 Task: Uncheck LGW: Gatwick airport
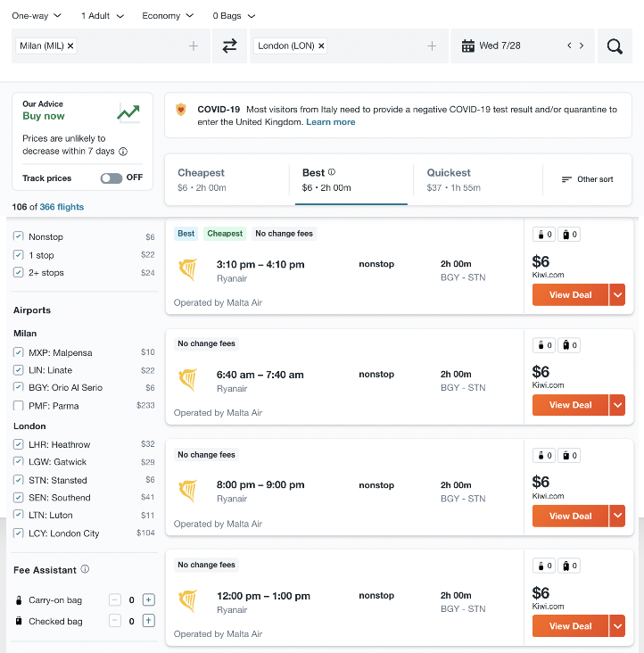pos(19,461)
